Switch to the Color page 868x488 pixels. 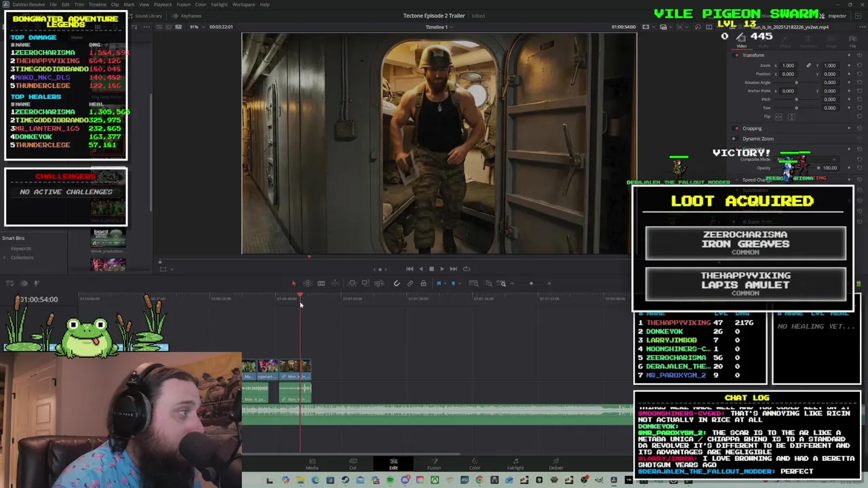point(475,464)
